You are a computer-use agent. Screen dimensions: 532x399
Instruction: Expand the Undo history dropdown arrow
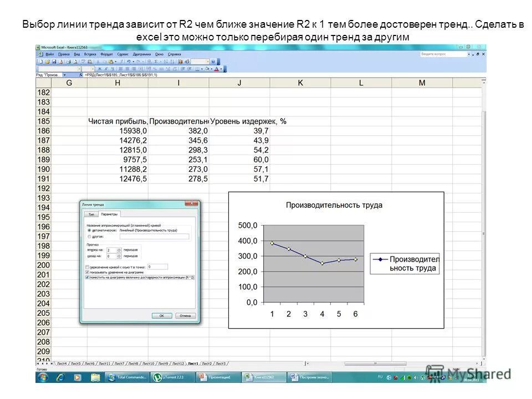click(x=134, y=62)
